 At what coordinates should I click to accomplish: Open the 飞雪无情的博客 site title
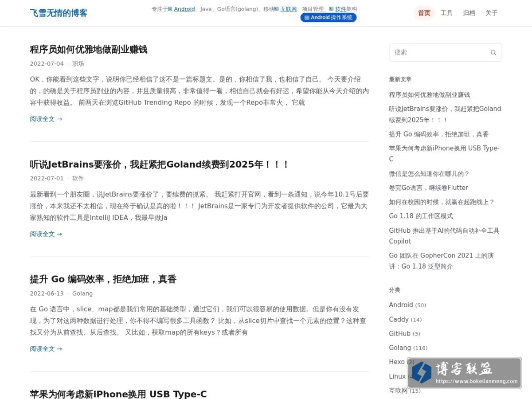coord(59,13)
